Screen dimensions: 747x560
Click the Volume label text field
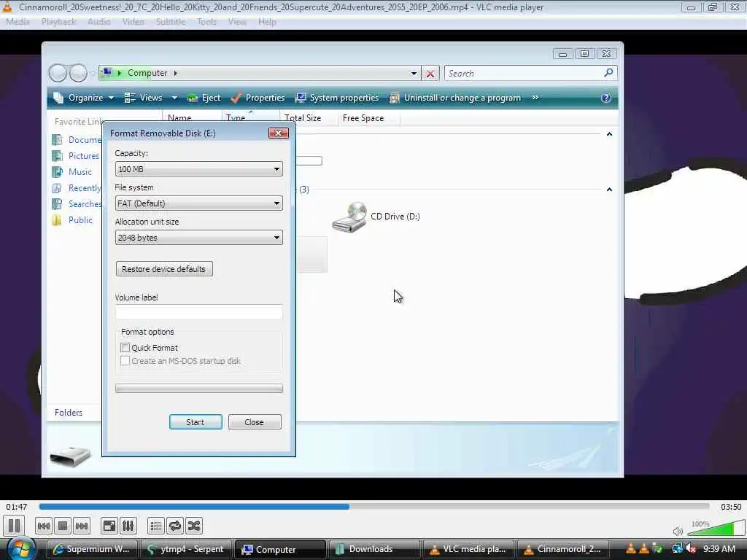click(198, 312)
